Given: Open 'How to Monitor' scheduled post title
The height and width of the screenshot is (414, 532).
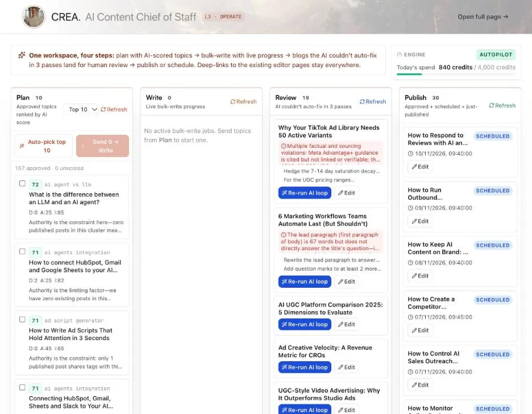Looking at the screenshot, I should pos(430,408).
